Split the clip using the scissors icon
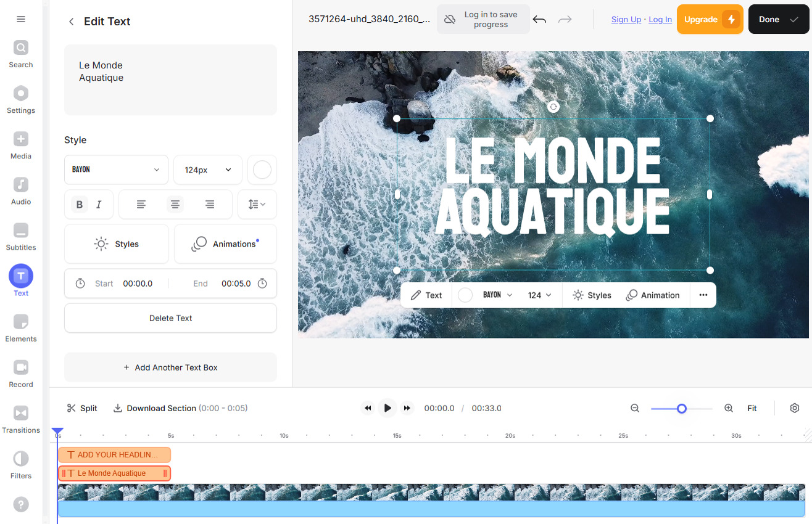Viewport: 812px width, 524px height. coord(72,407)
